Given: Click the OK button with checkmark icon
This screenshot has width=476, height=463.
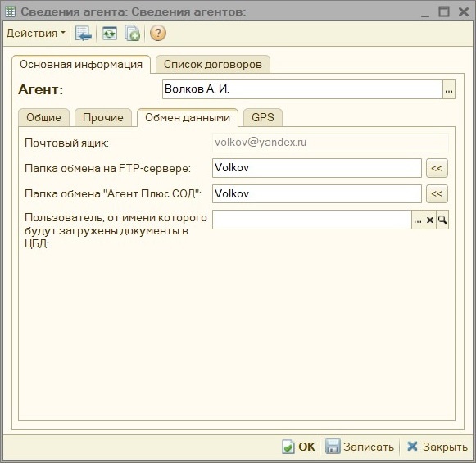Looking at the screenshot, I should 299,447.
